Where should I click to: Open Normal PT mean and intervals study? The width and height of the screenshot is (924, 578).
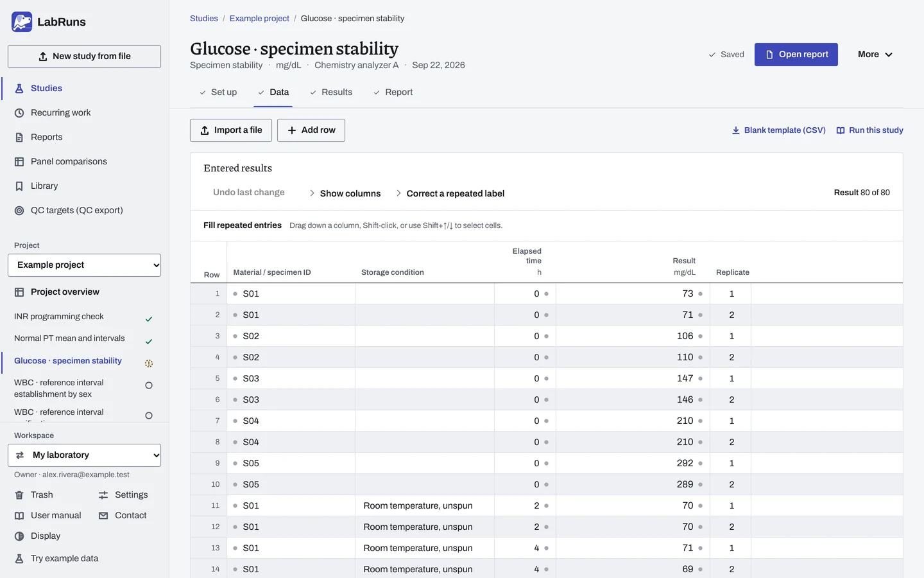tap(83, 338)
